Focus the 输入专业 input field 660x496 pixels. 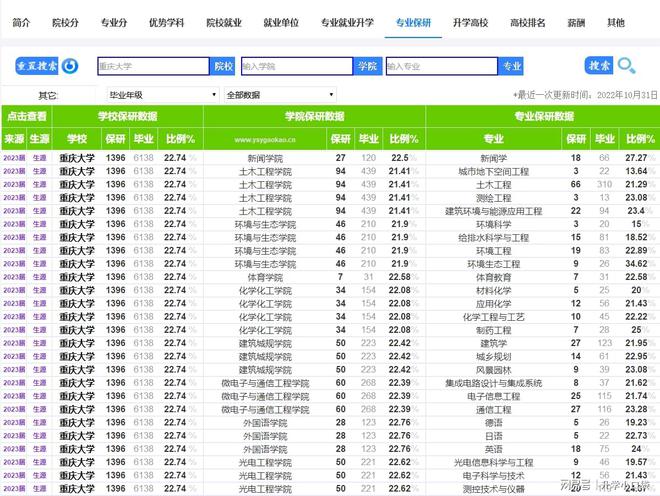coord(442,66)
